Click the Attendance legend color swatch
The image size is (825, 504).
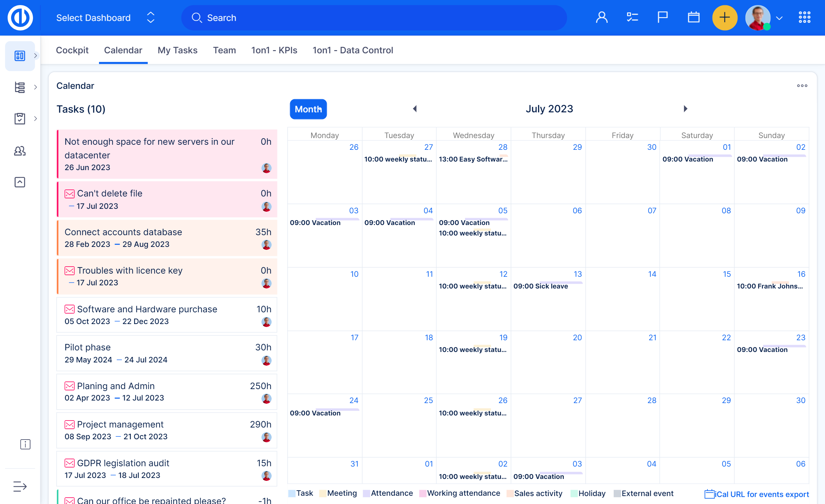click(366, 493)
